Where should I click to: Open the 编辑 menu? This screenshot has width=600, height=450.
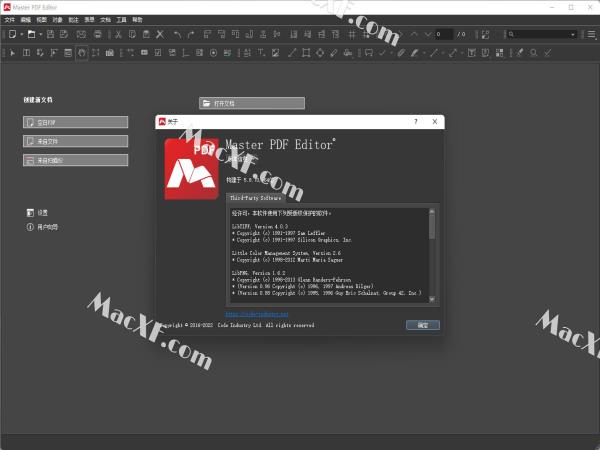click(x=26, y=20)
